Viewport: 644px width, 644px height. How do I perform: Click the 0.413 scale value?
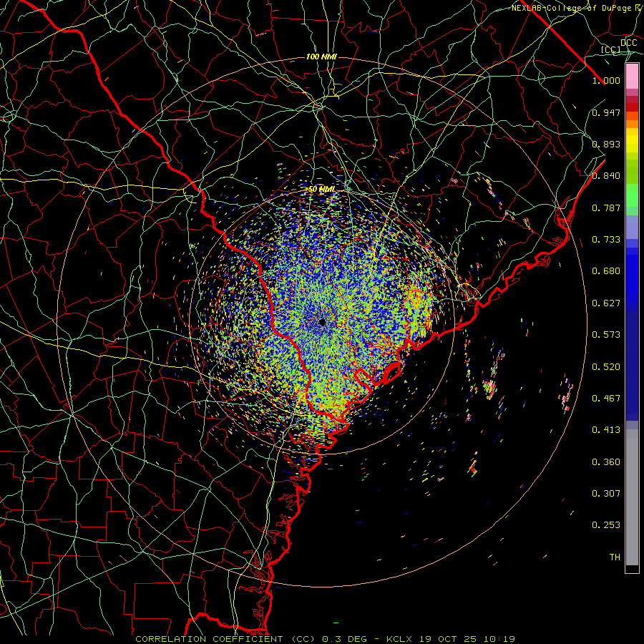click(x=606, y=430)
